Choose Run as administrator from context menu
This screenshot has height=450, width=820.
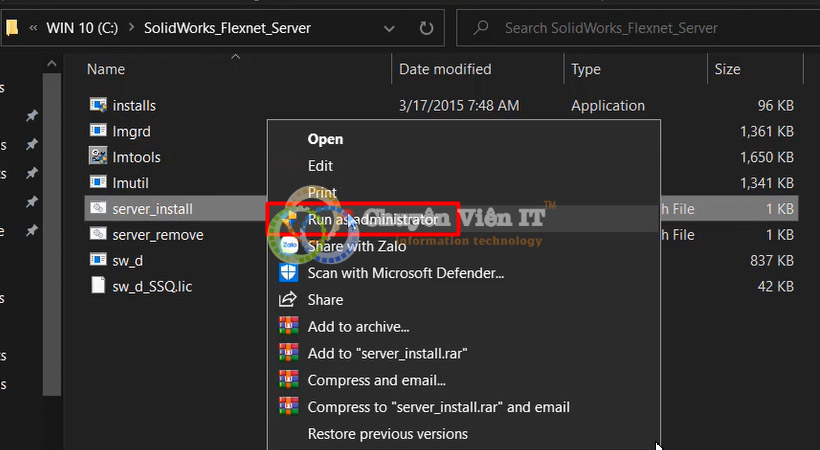(372, 219)
